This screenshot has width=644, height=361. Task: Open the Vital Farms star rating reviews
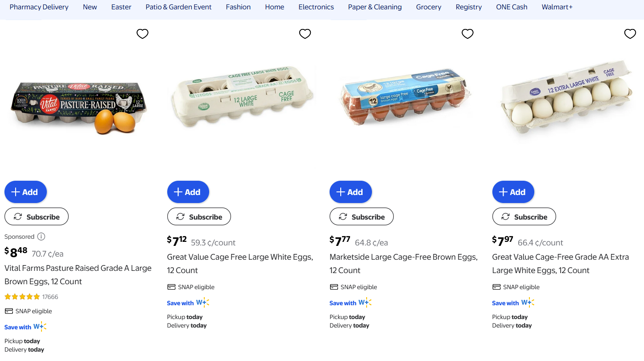[x=31, y=297]
